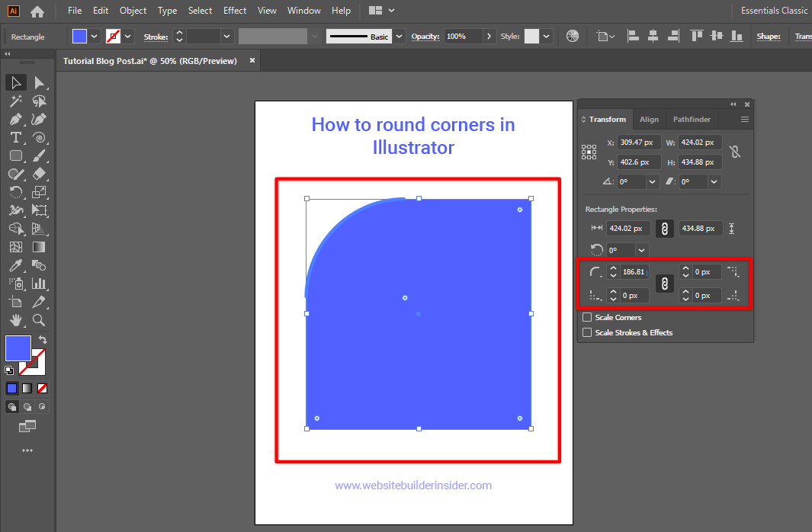Activate the Eyedropper tool

(15, 265)
